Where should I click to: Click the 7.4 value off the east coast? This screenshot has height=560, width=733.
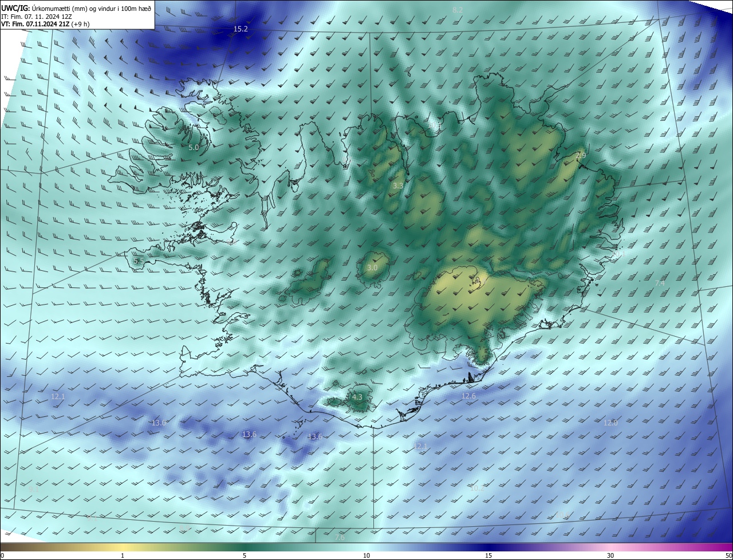(660, 283)
